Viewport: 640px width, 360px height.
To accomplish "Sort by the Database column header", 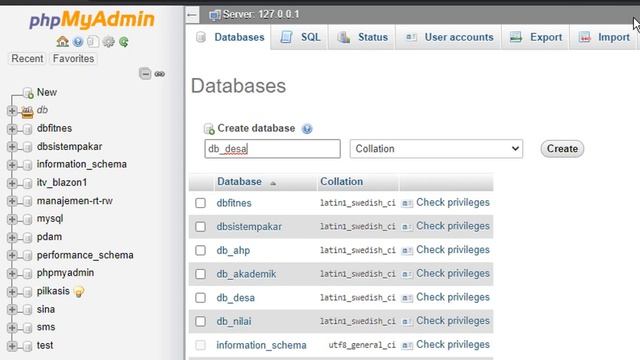I will (239, 182).
